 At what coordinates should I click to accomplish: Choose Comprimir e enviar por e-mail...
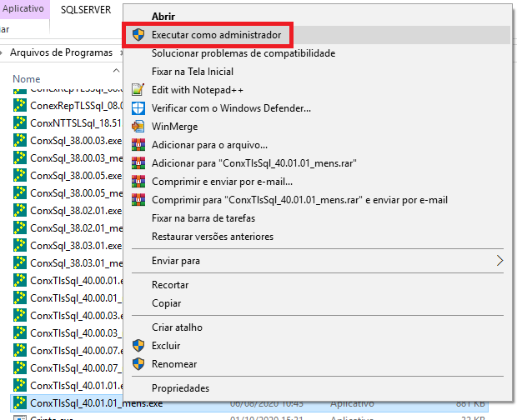[222, 182]
